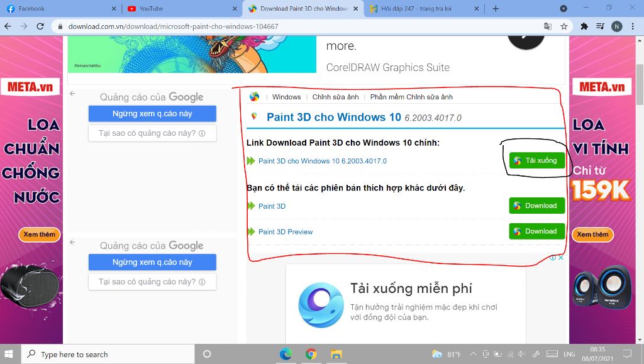Image resolution: width=644 pixels, height=364 pixels.
Task: Go forward in browser history
Action: click(x=24, y=26)
